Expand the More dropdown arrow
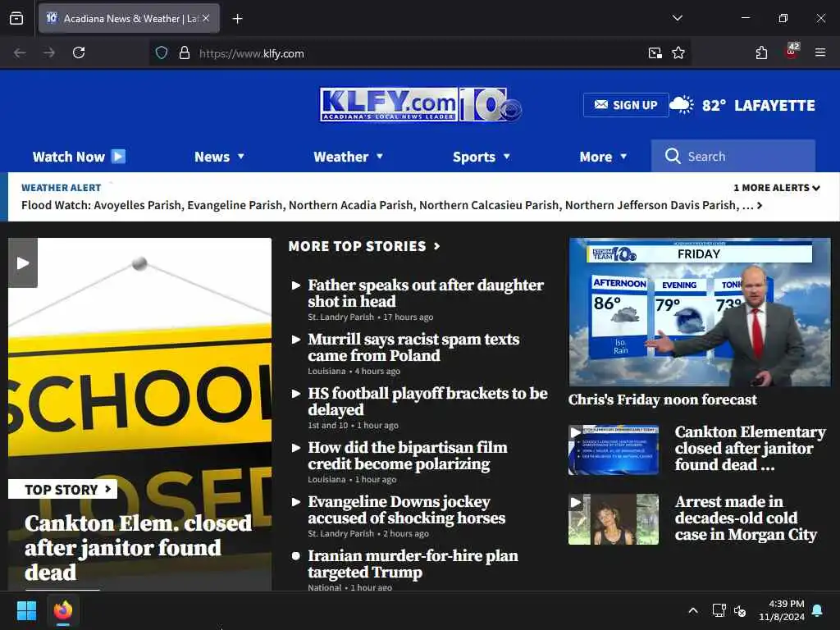The image size is (840, 630). [x=623, y=157]
